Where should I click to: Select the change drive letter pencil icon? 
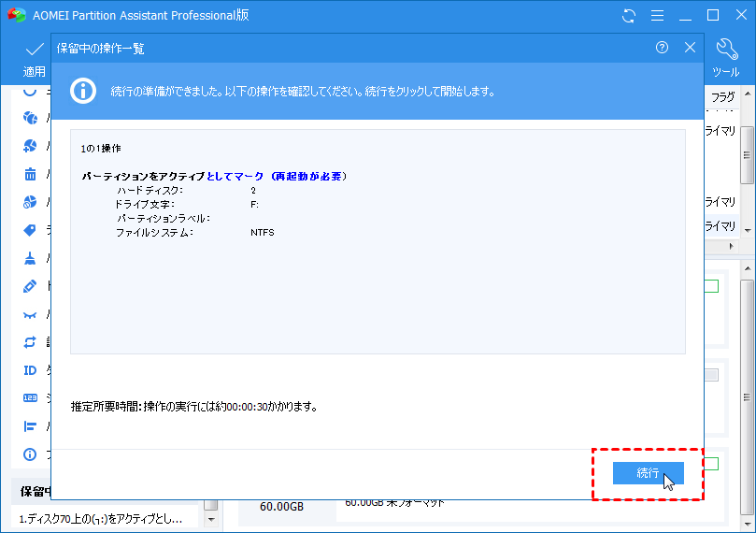(x=30, y=286)
